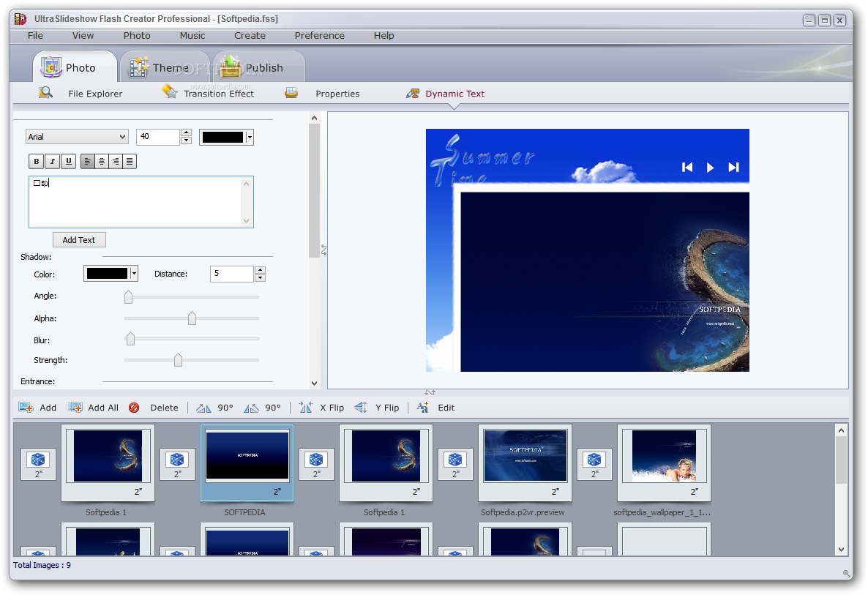Select the softpedia_wallpaper_1_1 thumbnail
Image resolution: width=868 pixels, height=595 pixels.
[x=664, y=463]
